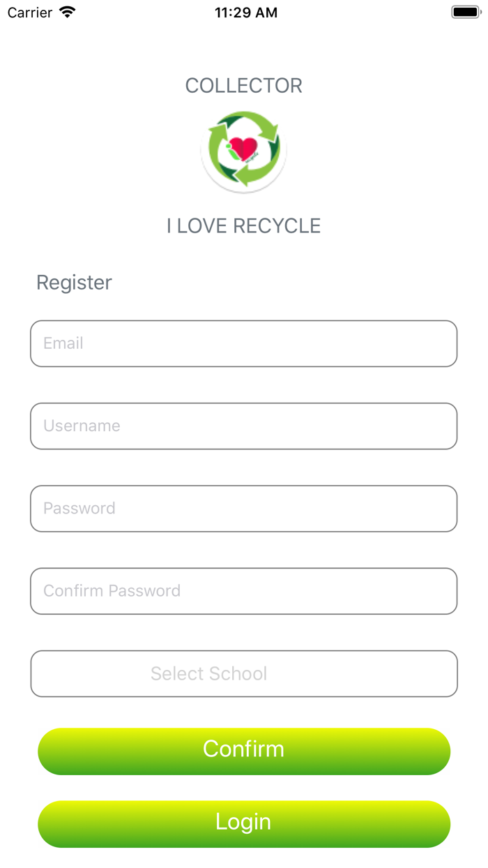Image resolution: width=488 pixels, height=868 pixels.
Task: Tap the Password field
Action: tap(243, 509)
